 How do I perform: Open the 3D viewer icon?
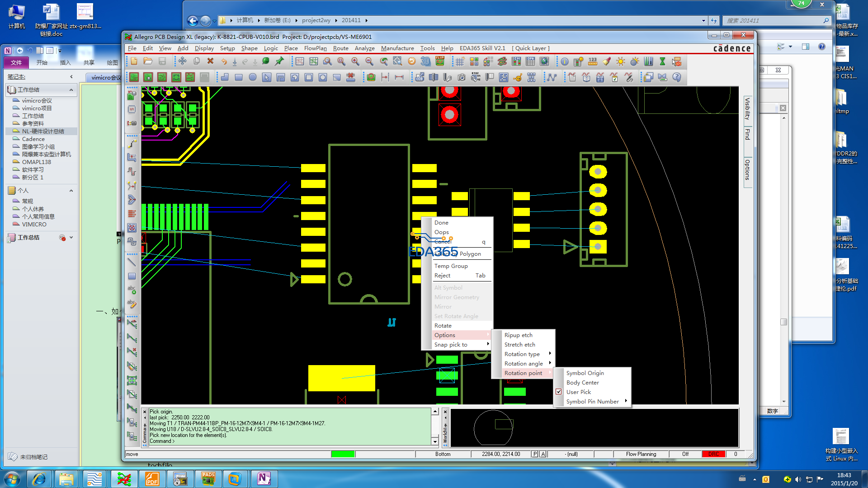(x=425, y=61)
